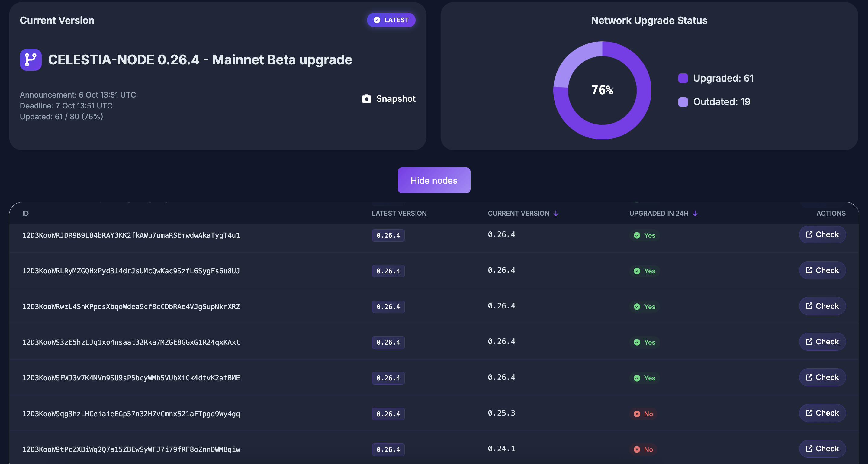
Task: Click the LATEST badge checkmark icon
Action: tap(377, 20)
